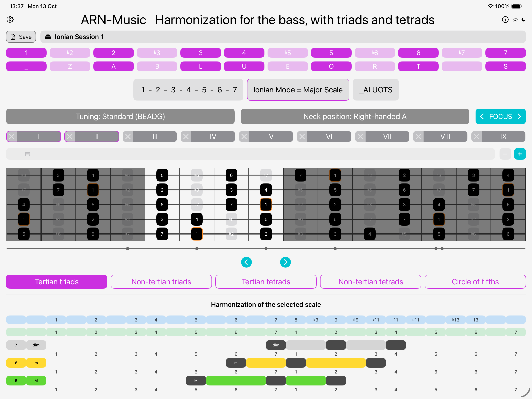The width and height of the screenshot is (532, 399).
Task: Open Circle of fifths tab
Action: pyautogui.click(x=475, y=282)
